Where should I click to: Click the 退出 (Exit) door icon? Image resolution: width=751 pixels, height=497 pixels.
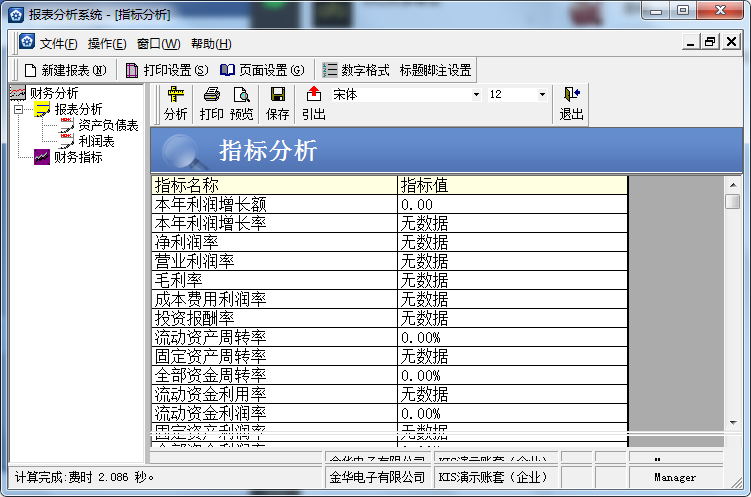pos(571,95)
